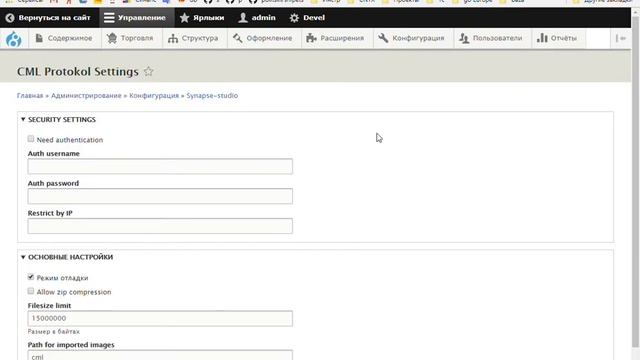Click the gear icon before Devel
640x360 pixels.
pyautogui.click(x=294, y=18)
